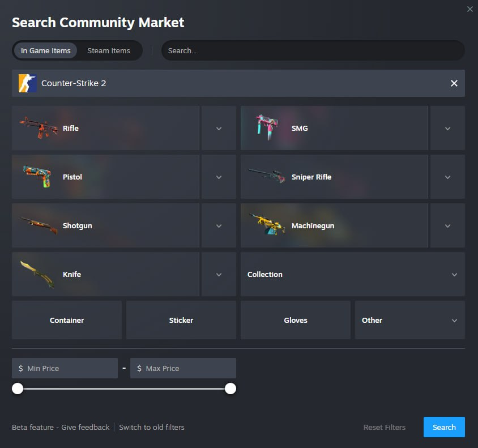Click the minimum price slider handle

(18, 389)
